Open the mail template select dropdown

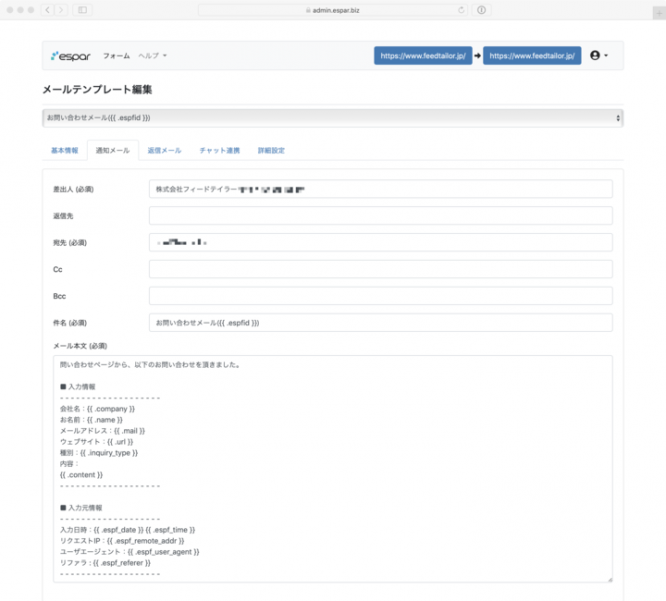(x=333, y=118)
